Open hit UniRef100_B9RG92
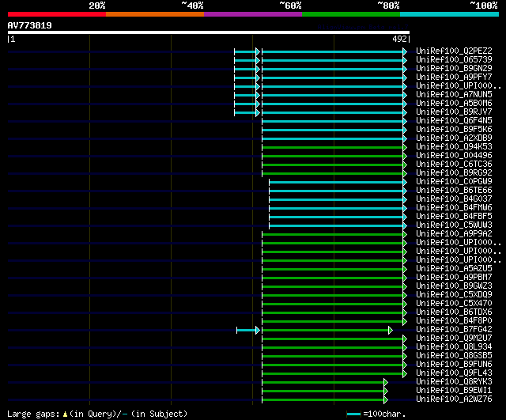 (454, 173)
